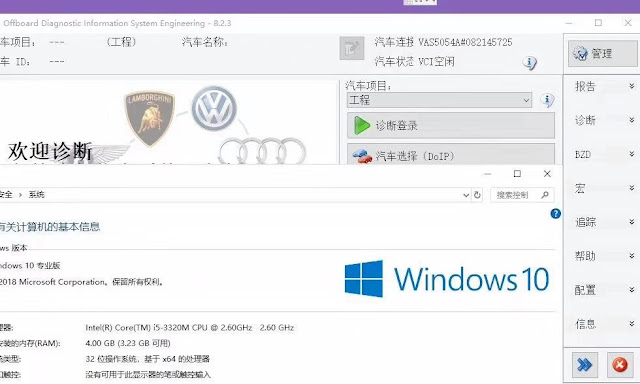Select the 32 位操作系统 system type text

click(147, 359)
